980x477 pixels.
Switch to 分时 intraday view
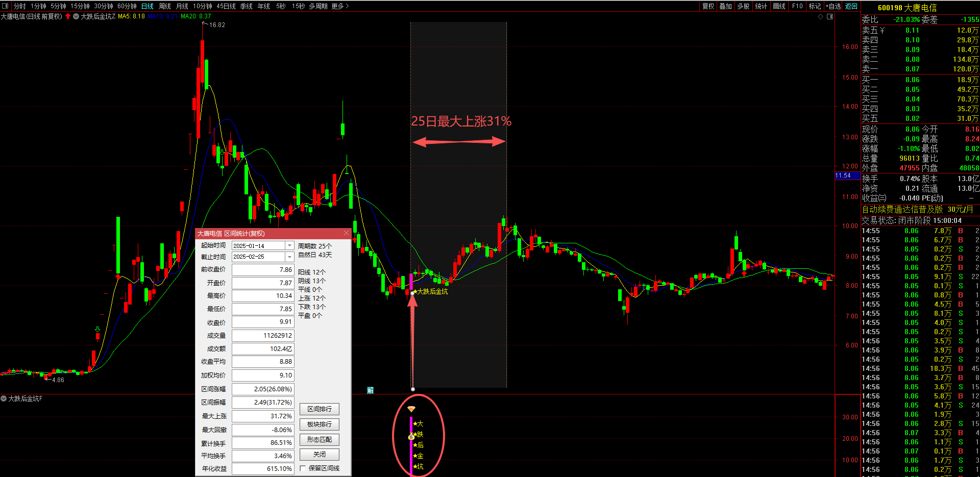[x=19, y=6]
